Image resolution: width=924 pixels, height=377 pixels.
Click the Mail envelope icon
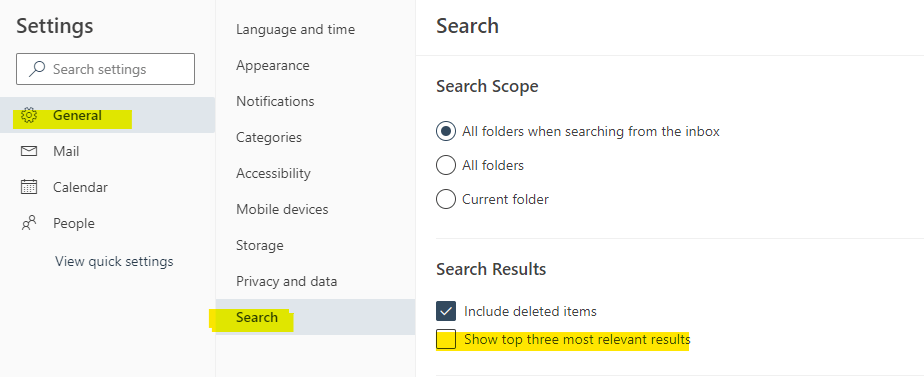29,151
